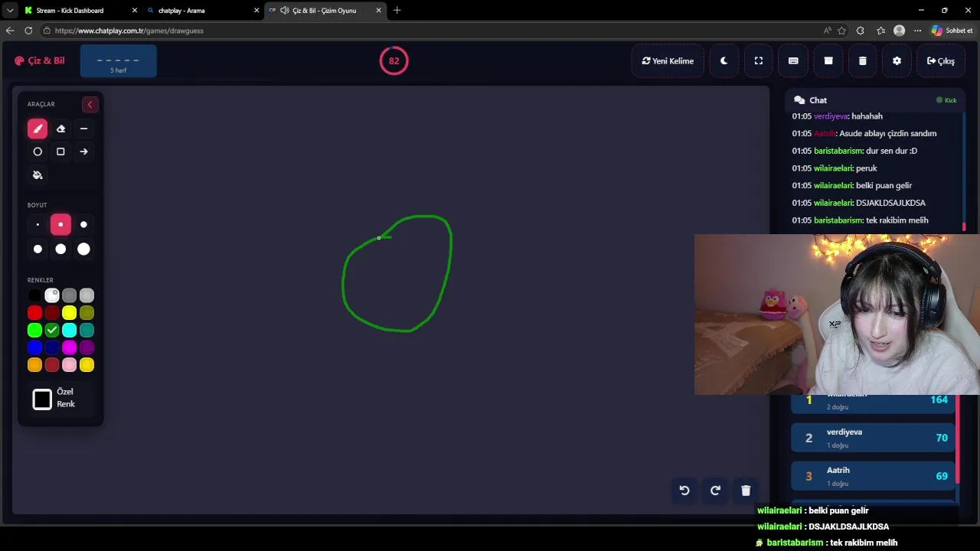
Task: Clear canvas with bottom trash icon
Action: (x=746, y=491)
